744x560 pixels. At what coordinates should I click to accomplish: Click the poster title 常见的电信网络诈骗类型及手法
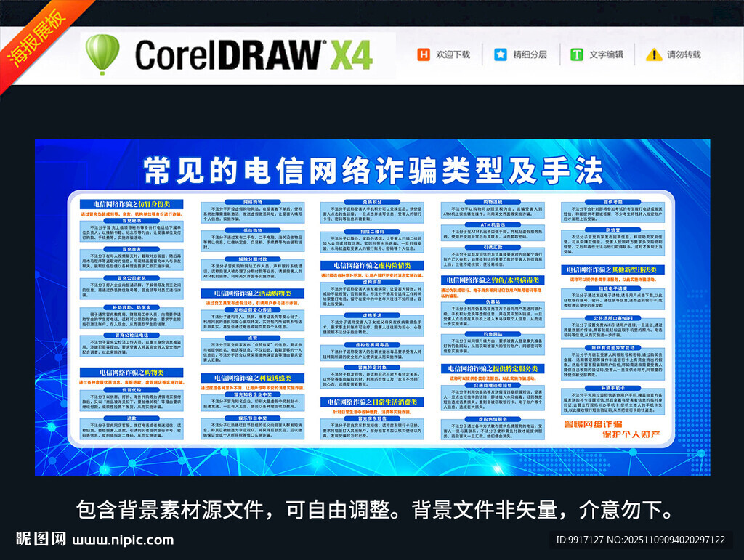click(373, 170)
